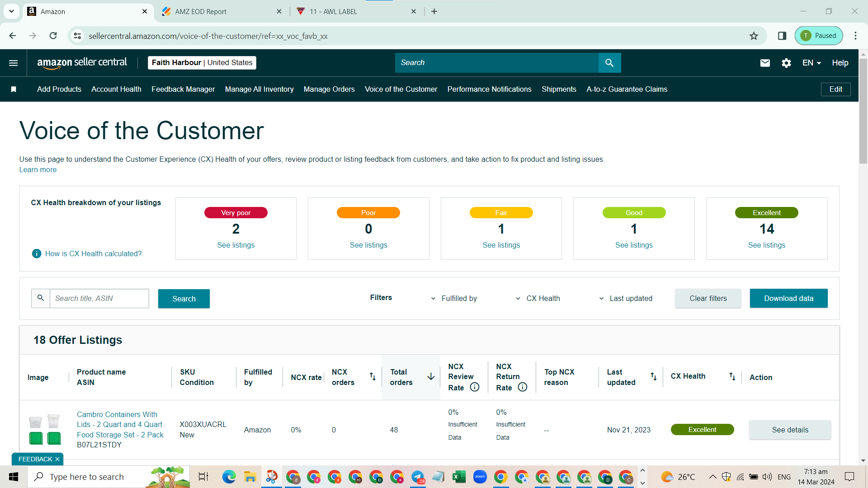Click the Search button beside title, ASIN field
This screenshot has width=868, height=488.
[184, 299]
